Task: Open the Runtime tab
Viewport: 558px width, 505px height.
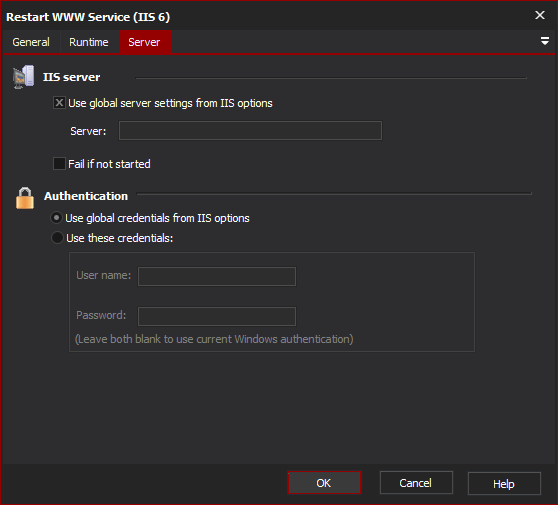Action: pos(89,42)
